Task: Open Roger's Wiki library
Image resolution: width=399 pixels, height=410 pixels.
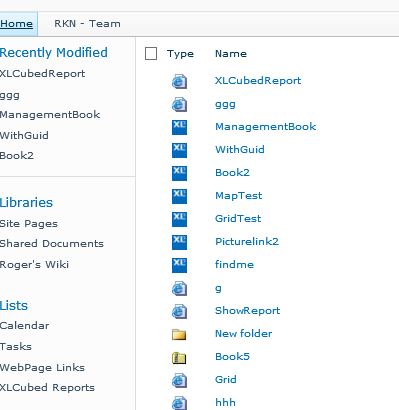Action: pyautogui.click(x=34, y=265)
